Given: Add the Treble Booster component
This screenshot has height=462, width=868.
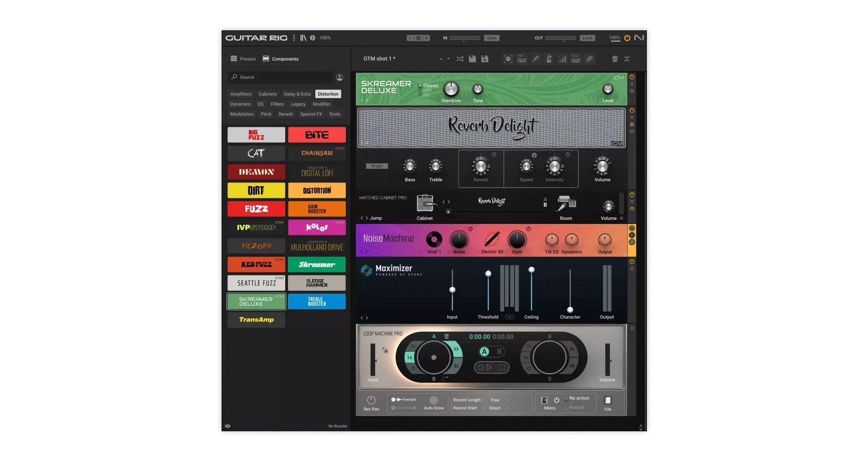Looking at the screenshot, I should [317, 301].
